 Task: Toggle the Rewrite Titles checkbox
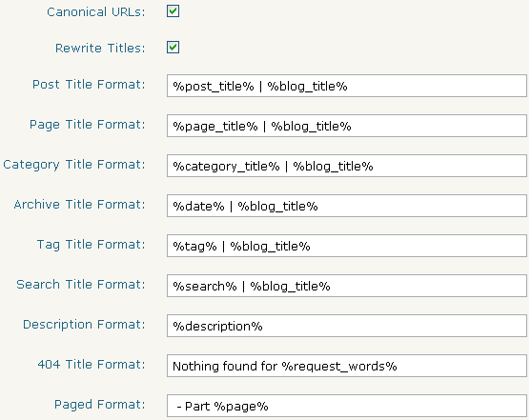coord(173,48)
